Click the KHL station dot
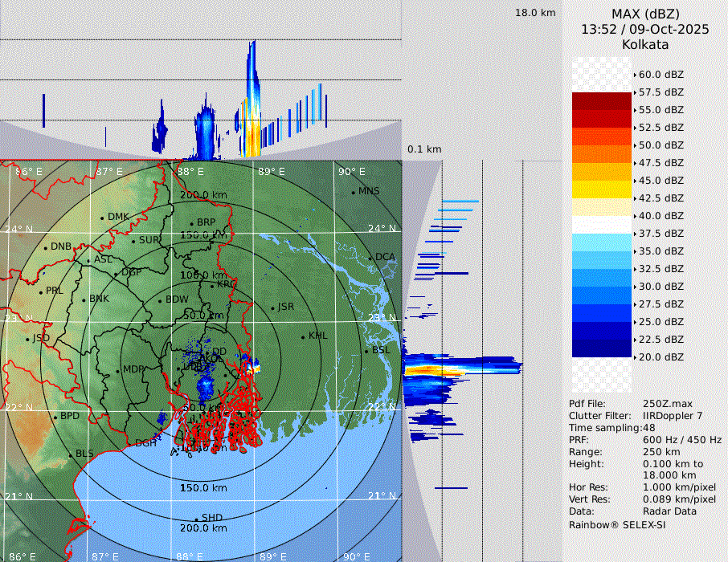The width and height of the screenshot is (728, 562). 303,336
